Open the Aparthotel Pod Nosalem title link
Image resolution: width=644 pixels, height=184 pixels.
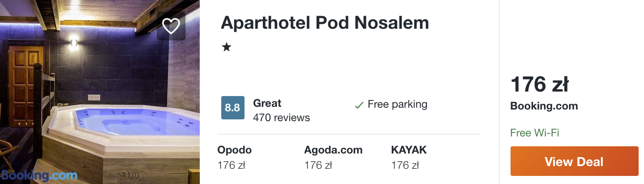[325, 23]
